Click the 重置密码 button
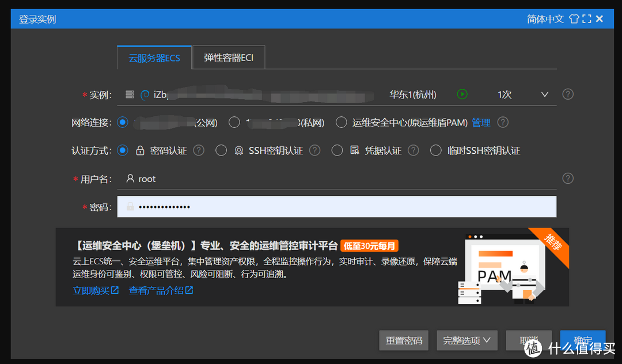622x364 pixels. coord(403,340)
